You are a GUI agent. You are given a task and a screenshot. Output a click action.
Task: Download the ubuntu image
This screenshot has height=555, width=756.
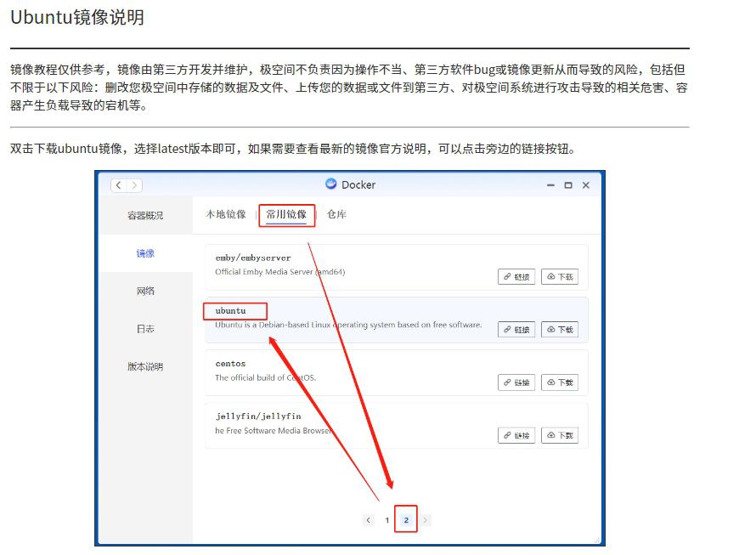coord(559,330)
